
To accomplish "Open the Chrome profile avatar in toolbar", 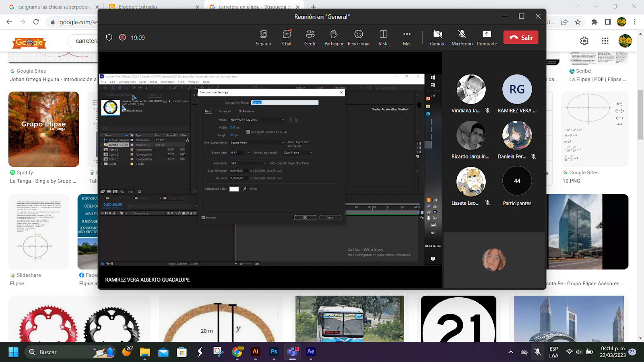I will 621,22.
